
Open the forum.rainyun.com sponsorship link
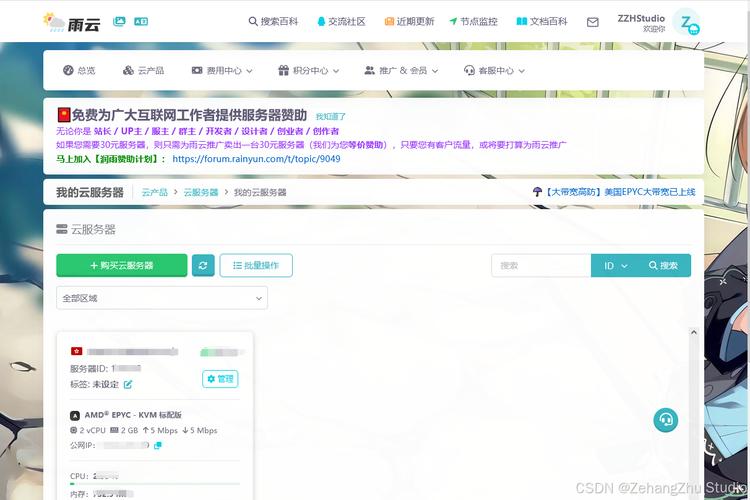point(256,158)
